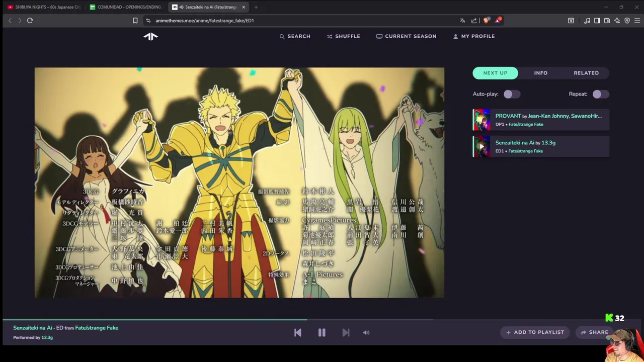This screenshot has height=362, width=644.
Task: Enable the Auto-play switch
Action: (511, 94)
